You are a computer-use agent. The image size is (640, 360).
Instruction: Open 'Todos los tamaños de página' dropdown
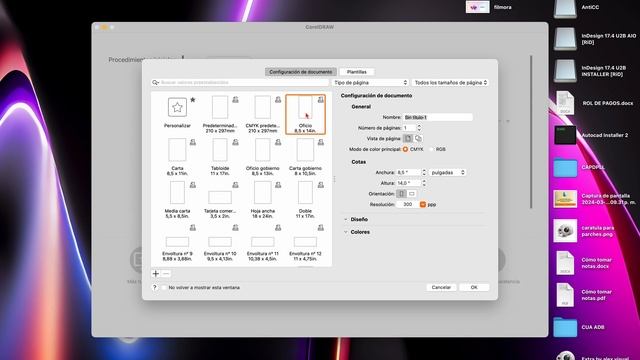coord(450,82)
